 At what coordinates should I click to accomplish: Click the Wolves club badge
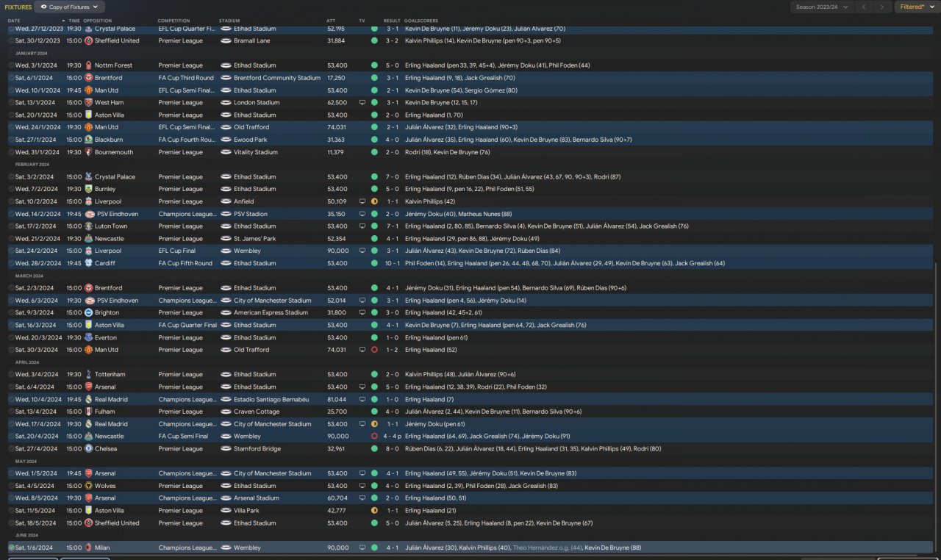pos(88,486)
